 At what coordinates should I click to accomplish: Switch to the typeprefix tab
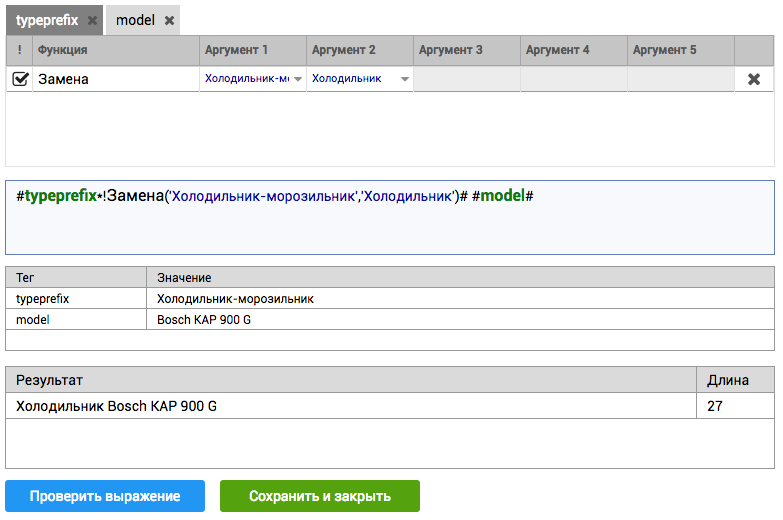(x=47, y=20)
